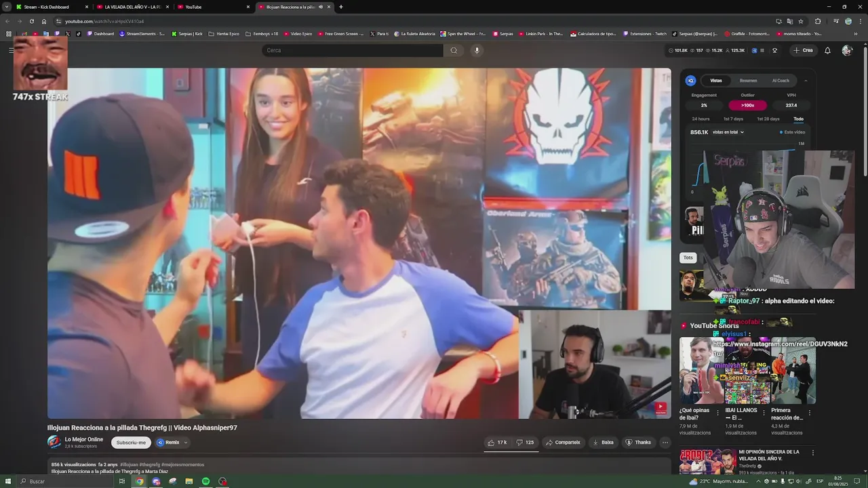Open Lo Mejor Online channel avatar
Viewport: 868px width, 488px height.
(54, 443)
